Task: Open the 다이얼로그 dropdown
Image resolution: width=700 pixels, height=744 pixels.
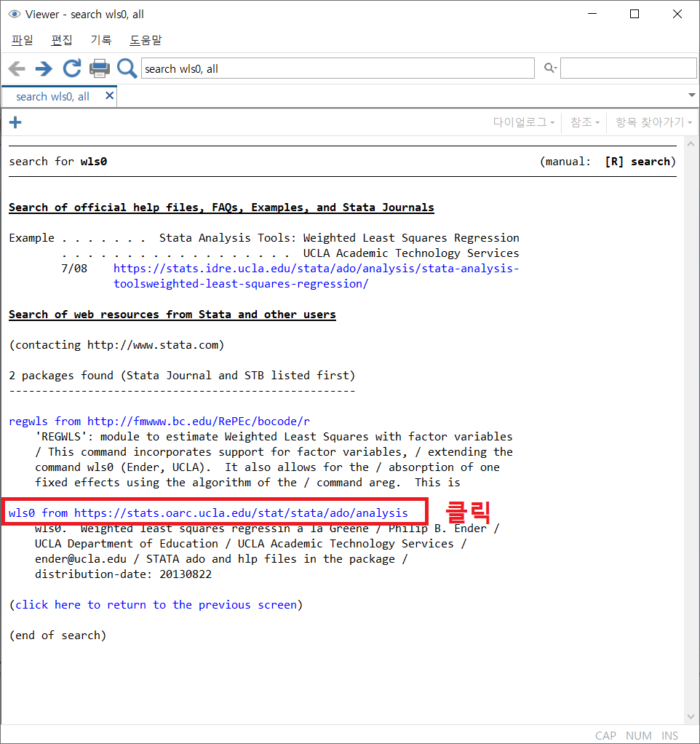Action: coord(524,122)
